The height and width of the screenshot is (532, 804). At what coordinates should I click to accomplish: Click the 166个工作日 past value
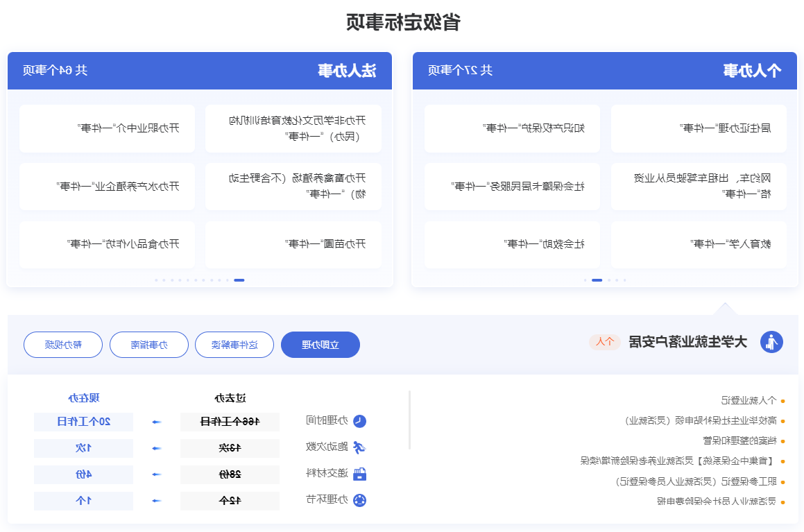coord(230,422)
